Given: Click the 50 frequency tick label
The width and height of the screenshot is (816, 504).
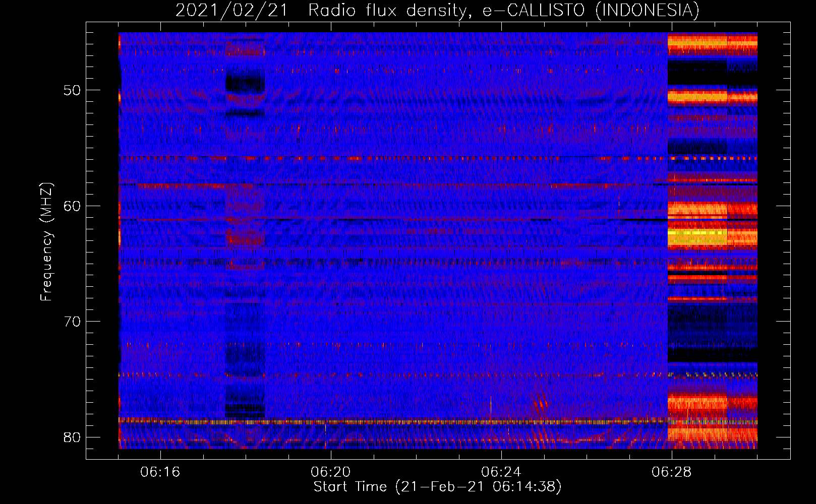Looking at the screenshot, I should pos(72,91).
